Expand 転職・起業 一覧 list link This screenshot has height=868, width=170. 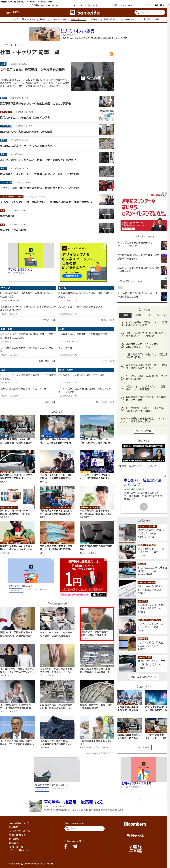(x=47, y=361)
